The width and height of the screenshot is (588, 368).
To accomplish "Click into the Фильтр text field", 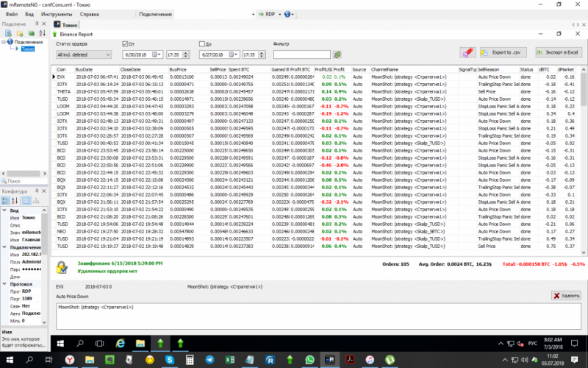I will [x=301, y=54].
